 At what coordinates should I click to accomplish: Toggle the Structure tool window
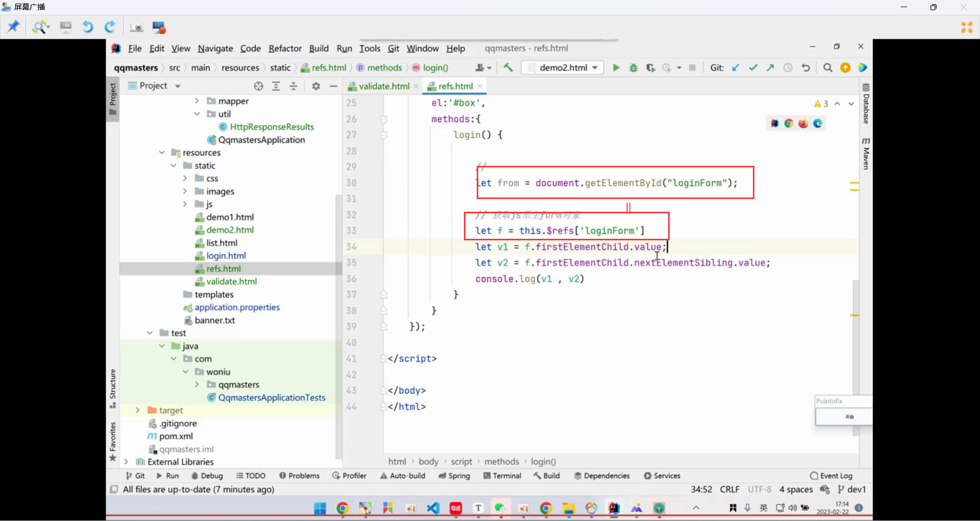point(113,388)
